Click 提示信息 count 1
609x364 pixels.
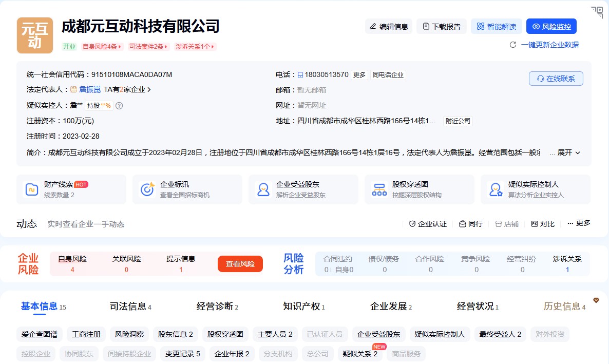click(x=181, y=270)
